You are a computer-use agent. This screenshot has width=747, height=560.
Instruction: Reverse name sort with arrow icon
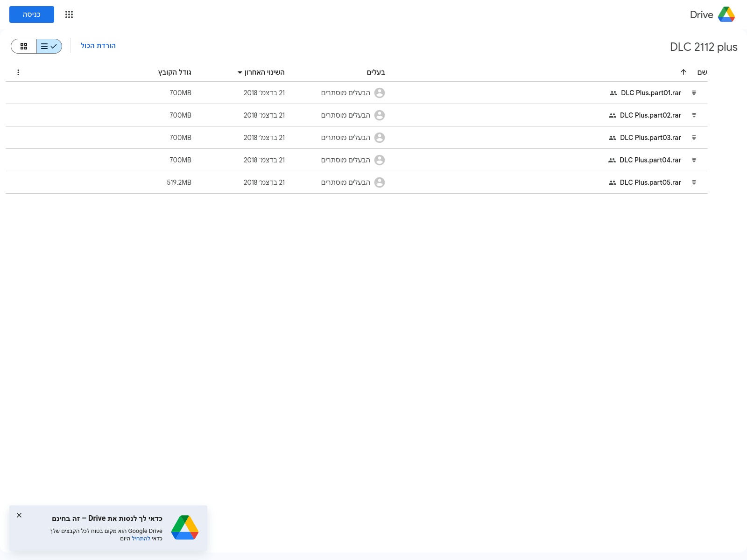click(684, 72)
